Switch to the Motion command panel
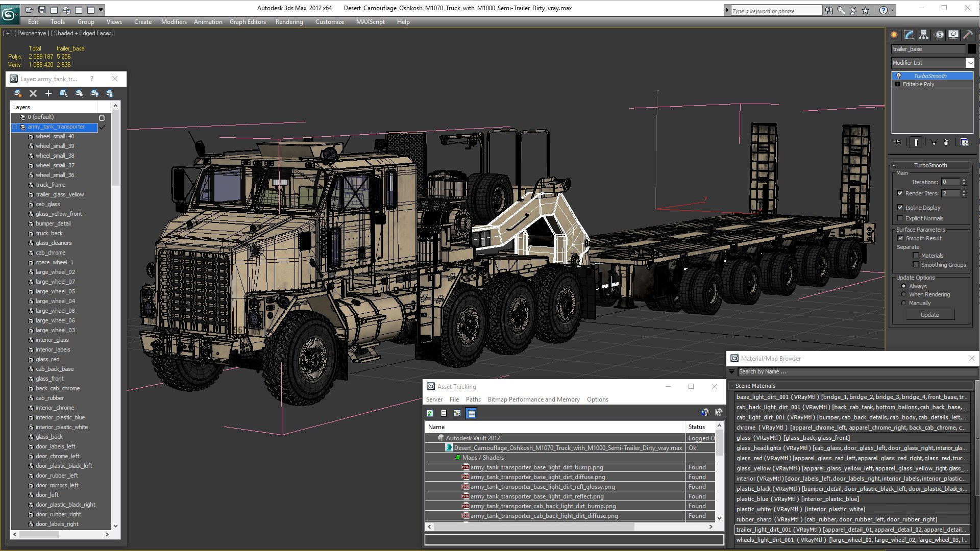This screenshot has height=551, width=980. [x=939, y=35]
